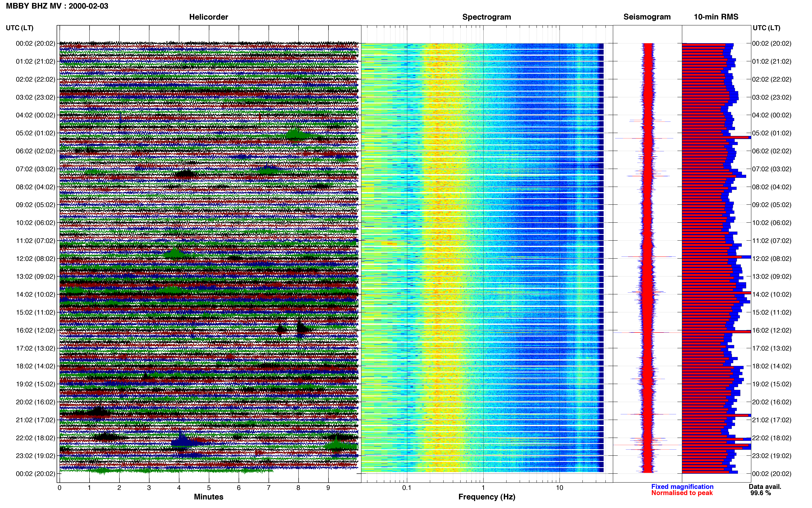812x508 pixels.
Task: Click the left time label '09:02 (05:02)'
Action: click(36, 205)
